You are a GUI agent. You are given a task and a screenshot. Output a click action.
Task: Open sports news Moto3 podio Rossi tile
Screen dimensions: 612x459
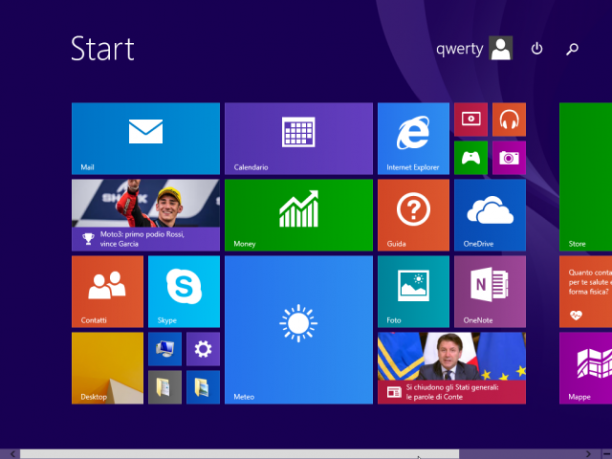(146, 215)
